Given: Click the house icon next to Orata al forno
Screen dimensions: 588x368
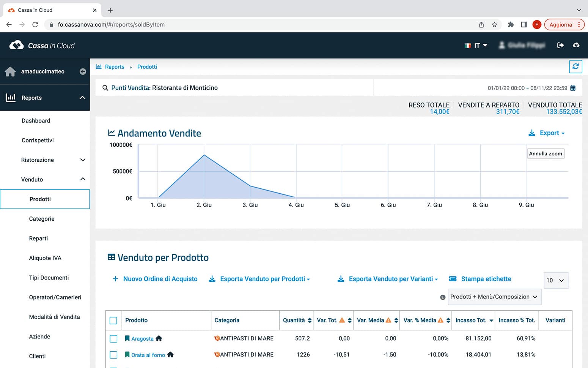Looking at the screenshot, I should click(x=170, y=355).
